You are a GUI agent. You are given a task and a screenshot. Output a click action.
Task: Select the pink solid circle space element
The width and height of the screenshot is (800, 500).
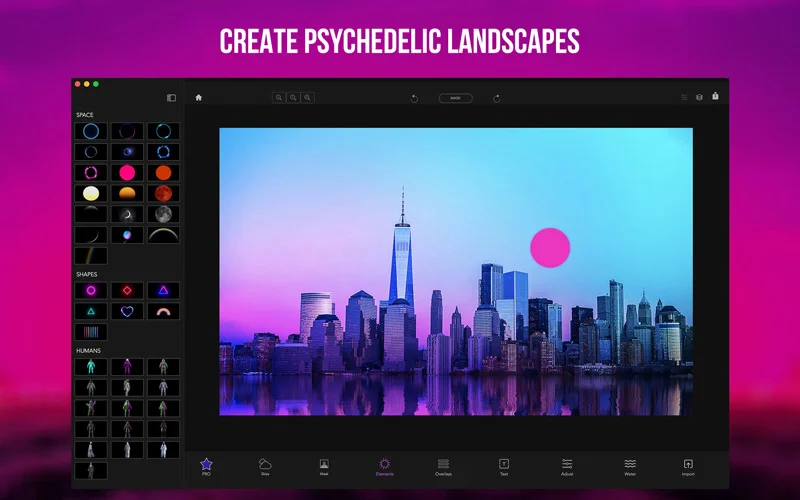[x=127, y=172]
